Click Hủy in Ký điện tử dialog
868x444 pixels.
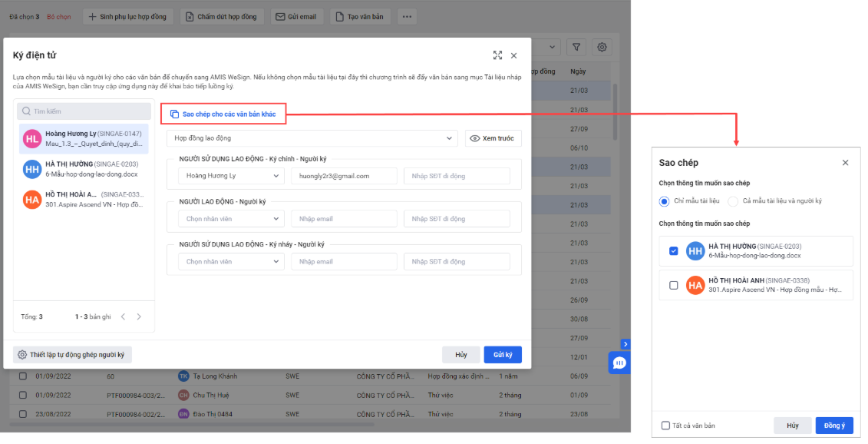[x=460, y=355]
